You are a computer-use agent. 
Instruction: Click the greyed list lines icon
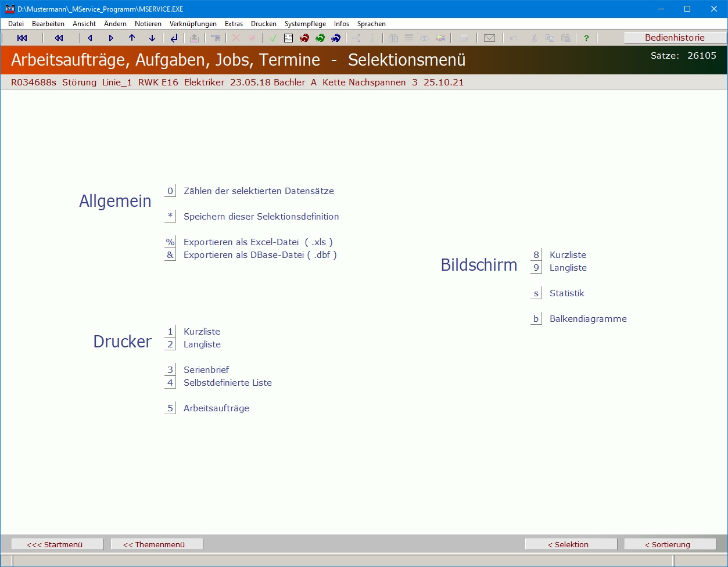click(x=409, y=38)
